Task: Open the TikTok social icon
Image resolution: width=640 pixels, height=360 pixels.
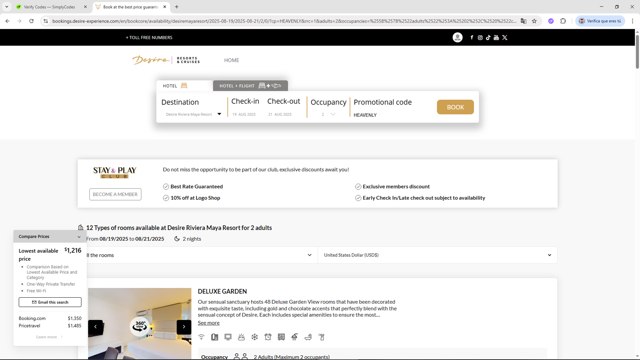Action: (x=488, y=38)
